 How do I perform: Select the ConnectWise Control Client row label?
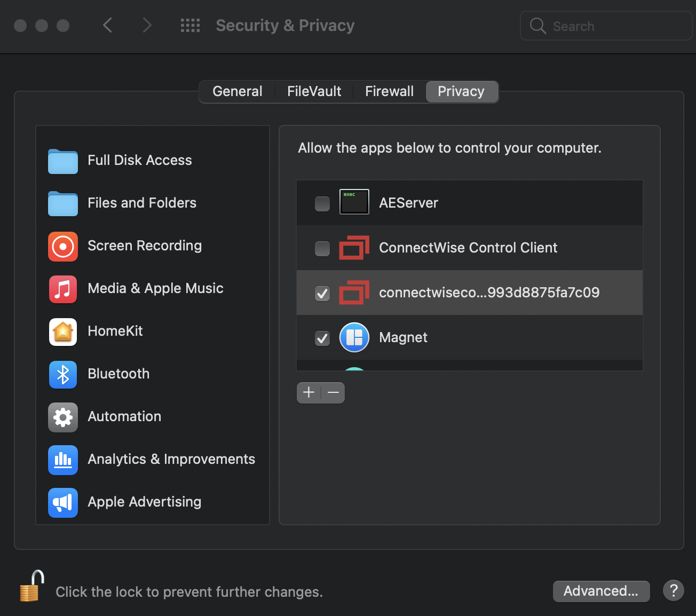tap(468, 248)
